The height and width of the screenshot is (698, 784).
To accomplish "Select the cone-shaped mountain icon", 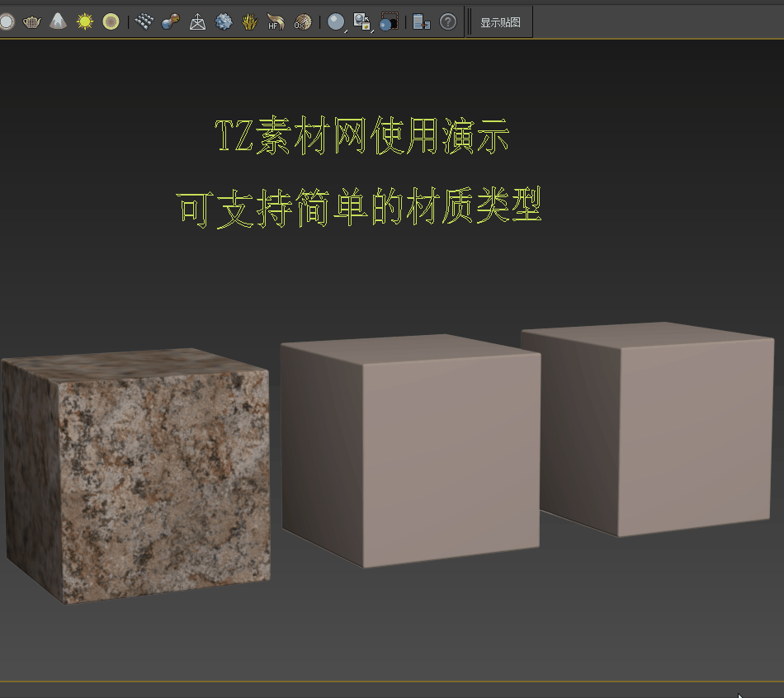I will click(x=58, y=22).
